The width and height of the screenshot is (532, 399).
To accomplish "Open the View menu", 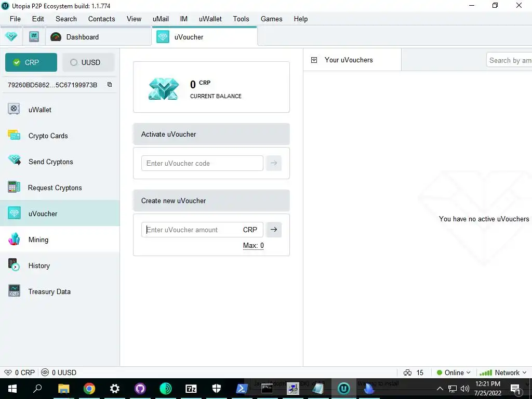I will [x=134, y=19].
